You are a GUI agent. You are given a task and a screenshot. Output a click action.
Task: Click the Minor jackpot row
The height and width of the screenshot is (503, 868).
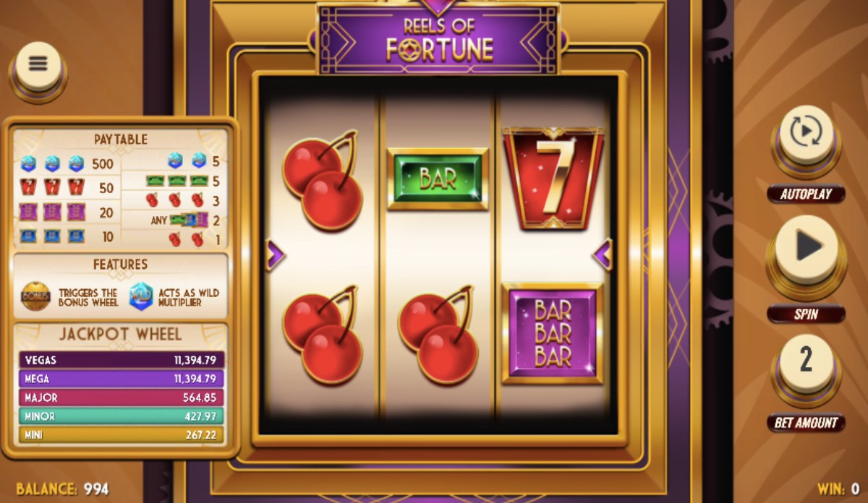tap(122, 416)
